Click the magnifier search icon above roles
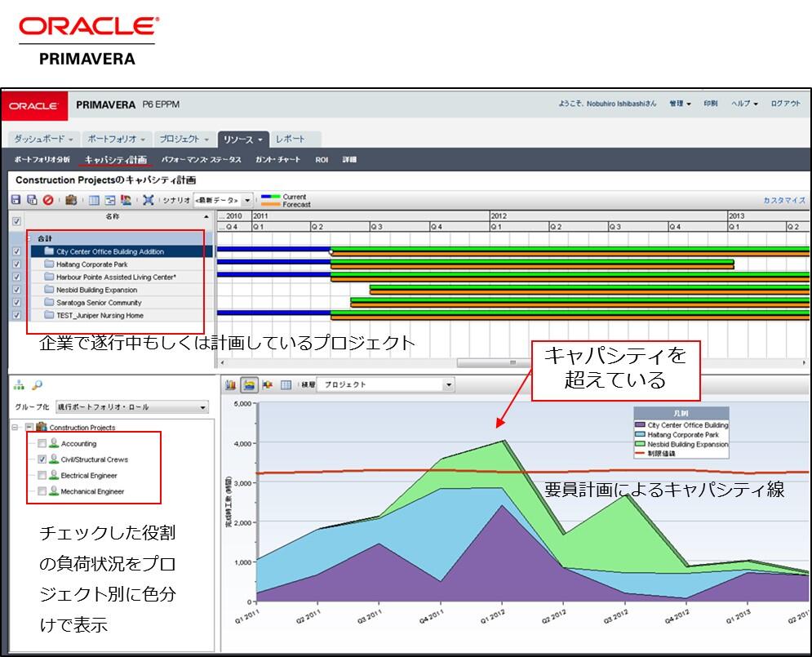 click(37, 386)
